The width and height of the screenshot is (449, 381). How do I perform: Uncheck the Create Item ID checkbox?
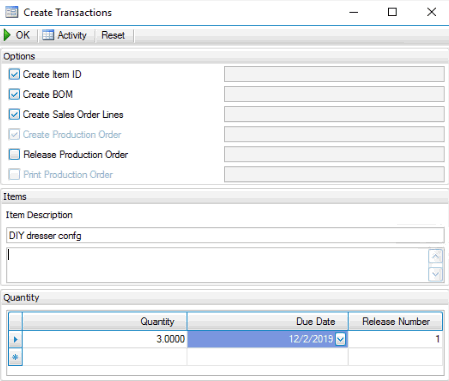click(14, 74)
